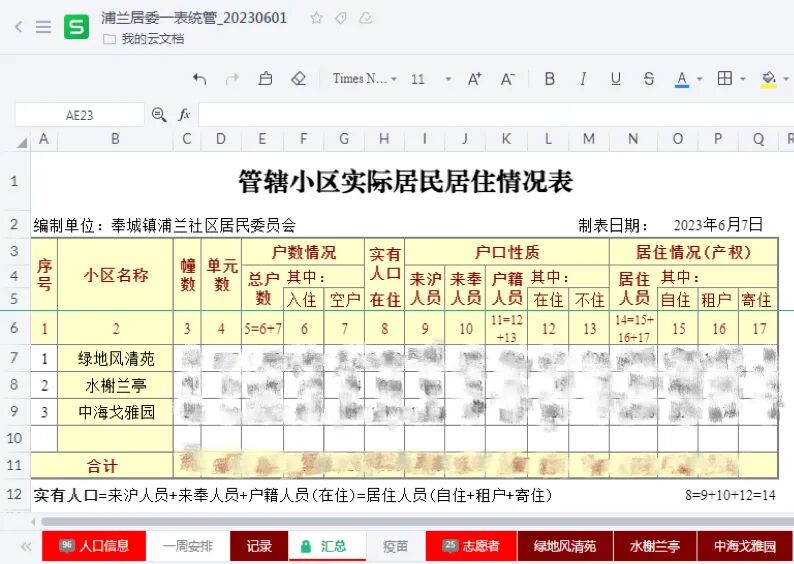Toggle Strikethrough formatting
This screenshot has height=564, width=794.
click(x=649, y=79)
